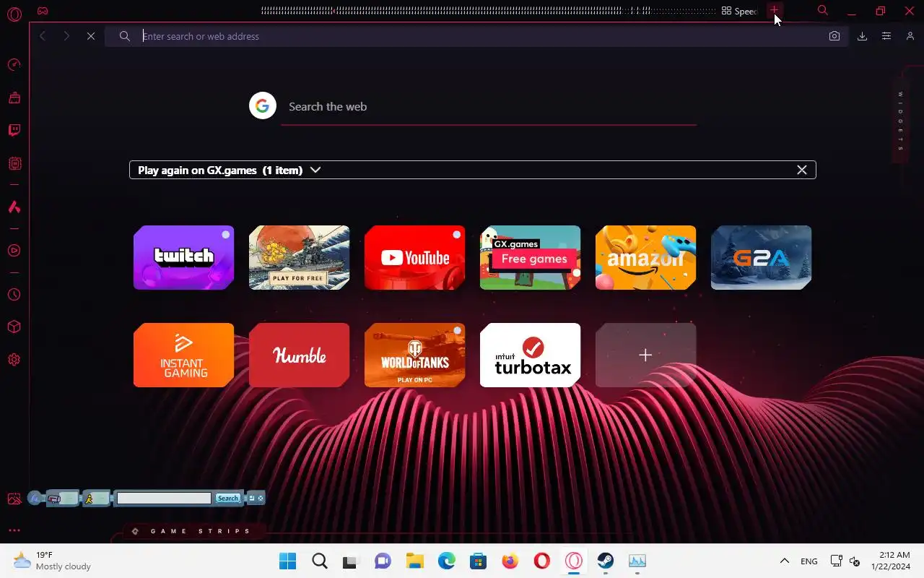Open the Humble speed dial tile
This screenshot has width=924, height=578.
coord(300,355)
